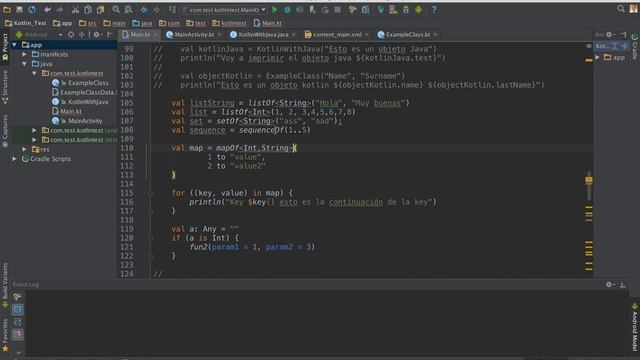Click the scroll-from-source target icon in Project panel
The image size is (640, 360).
(x=71, y=35)
